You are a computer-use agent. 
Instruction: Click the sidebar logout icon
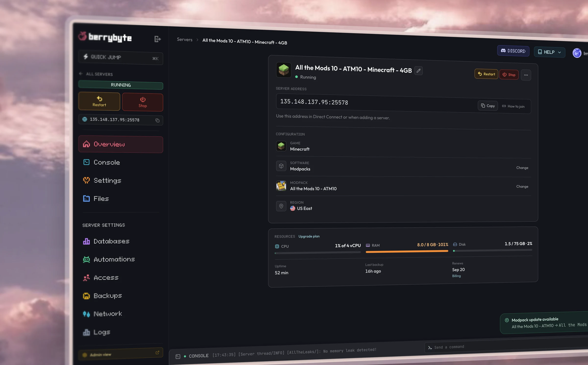[x=158, y=39]
